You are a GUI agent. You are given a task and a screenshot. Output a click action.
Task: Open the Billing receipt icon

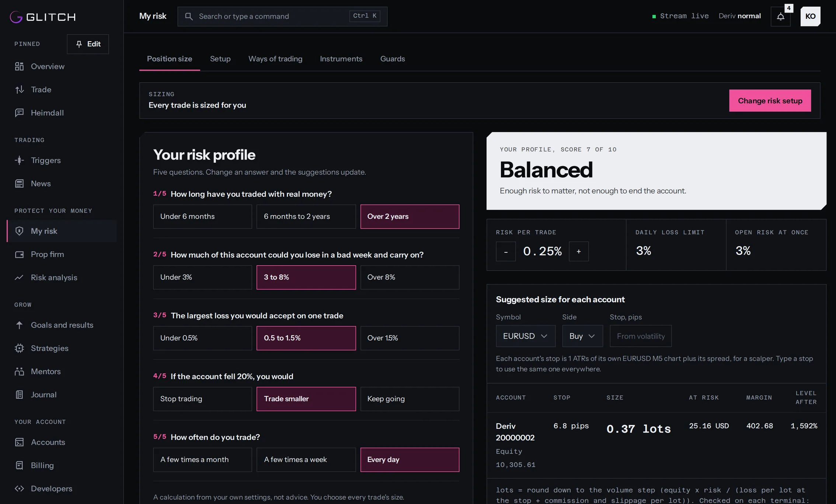(19, 465)
